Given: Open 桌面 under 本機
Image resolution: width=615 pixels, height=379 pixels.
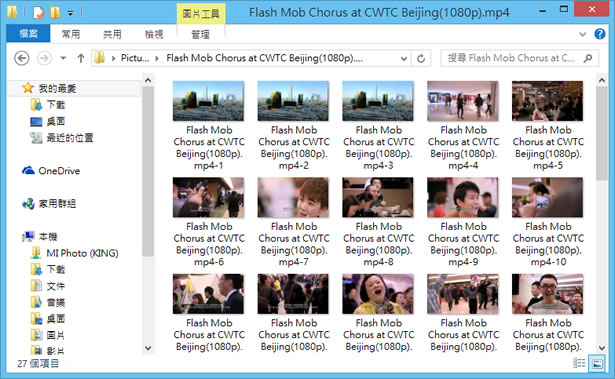Looking at the screenshot, I should coord(55,319).
